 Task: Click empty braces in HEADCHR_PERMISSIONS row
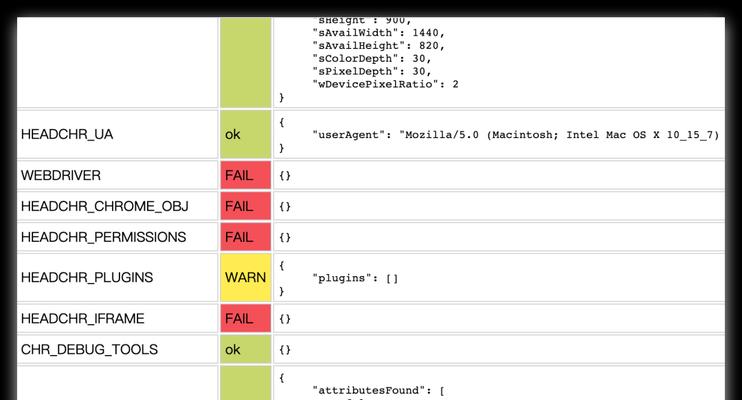tap(285, 237)
